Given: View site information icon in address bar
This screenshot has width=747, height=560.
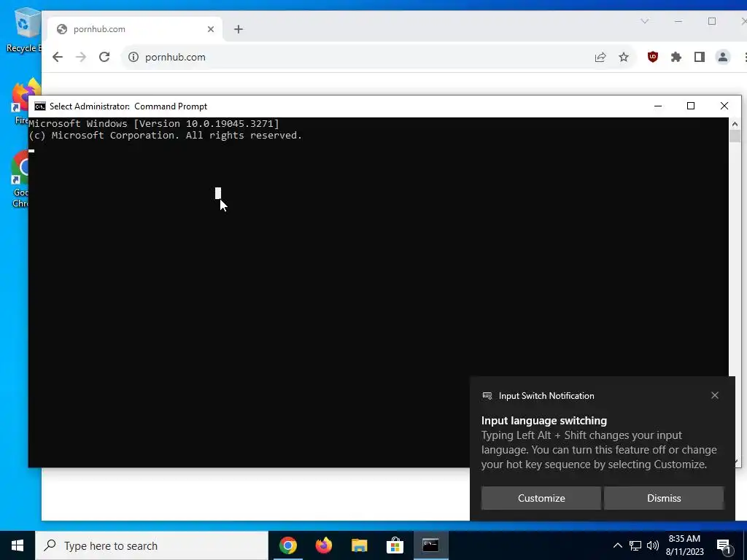Looking at the screenshot, I should click(x=133, y=57).
